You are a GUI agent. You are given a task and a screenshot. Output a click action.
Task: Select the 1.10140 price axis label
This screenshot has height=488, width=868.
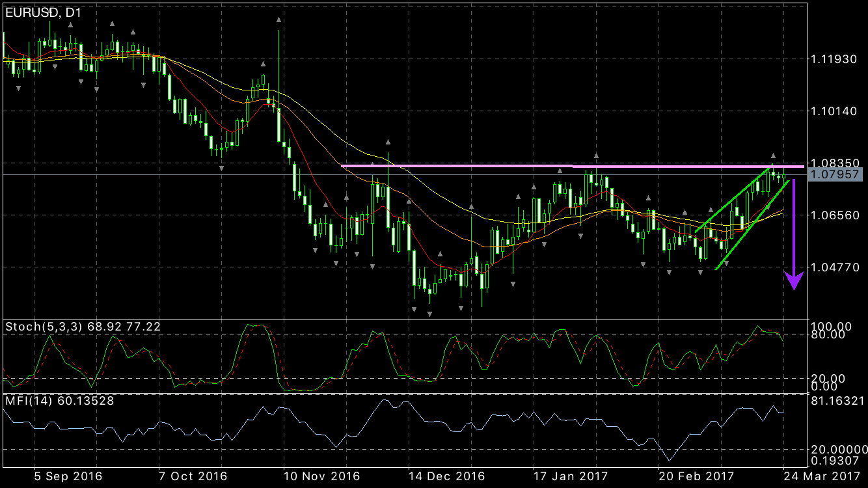834,111
